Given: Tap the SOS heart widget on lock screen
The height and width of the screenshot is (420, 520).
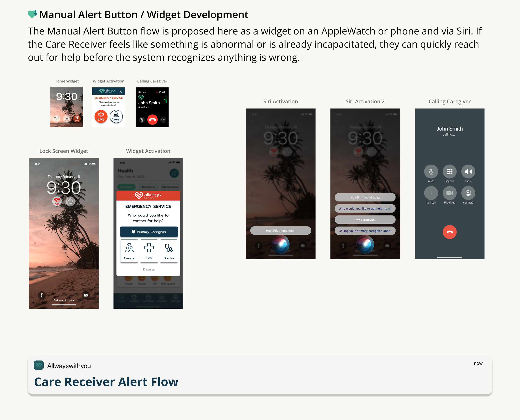Looking at the screenshot, I should coord(57,201).
